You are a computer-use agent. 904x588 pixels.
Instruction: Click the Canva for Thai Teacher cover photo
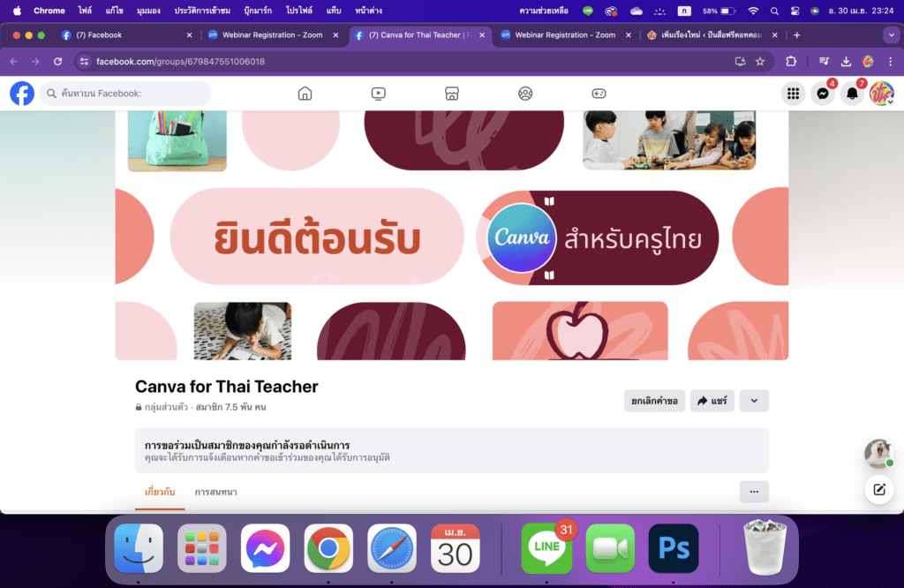[452, 236]
